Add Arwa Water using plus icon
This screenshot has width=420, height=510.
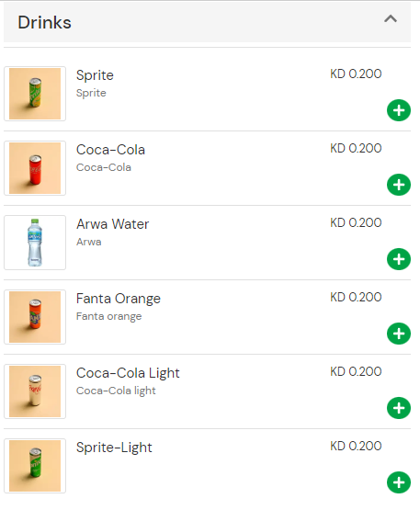(x=399, y=259)
